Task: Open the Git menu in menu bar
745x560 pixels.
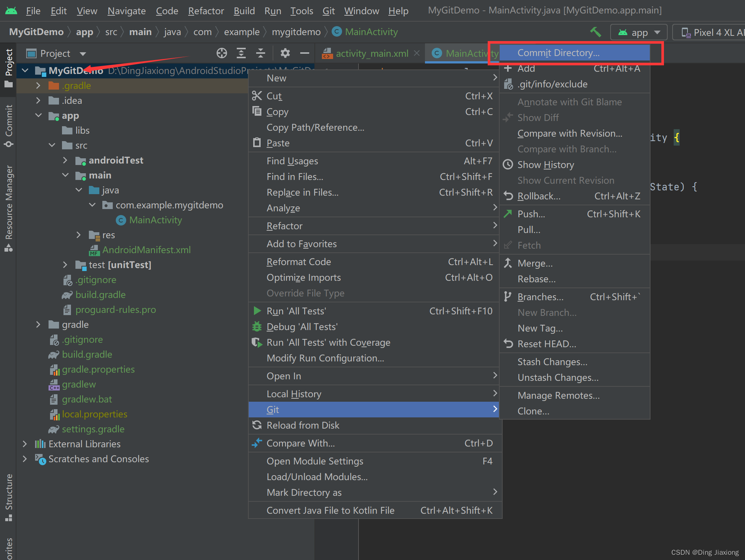Action: pos(329,11)
